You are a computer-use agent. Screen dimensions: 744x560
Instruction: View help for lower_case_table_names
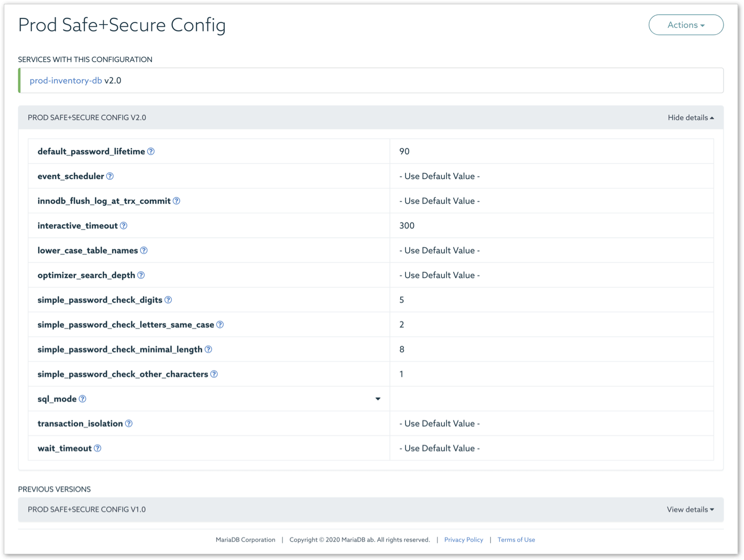click(143, 250)
